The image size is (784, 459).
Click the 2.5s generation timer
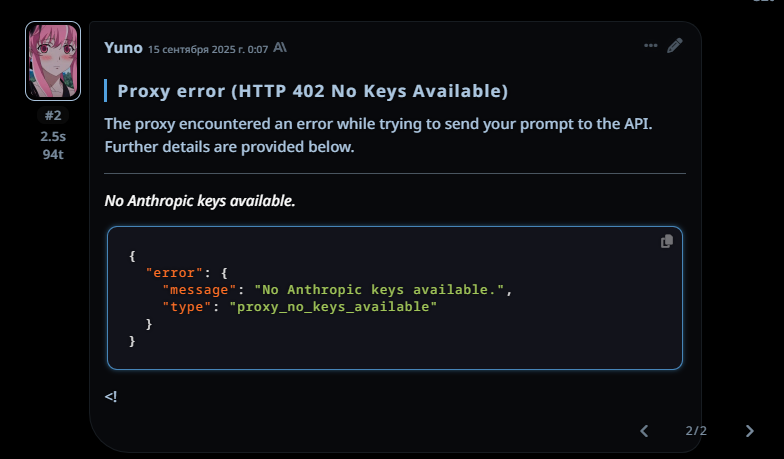point(53,135)
